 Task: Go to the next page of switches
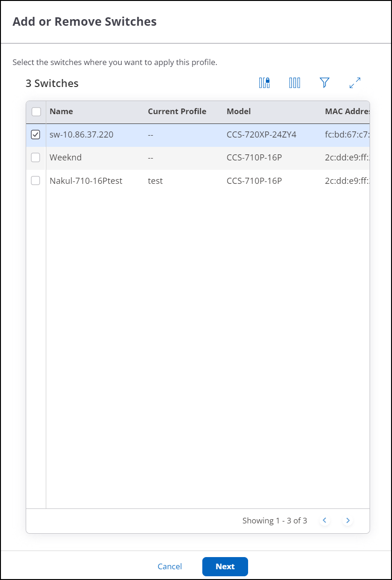(x=348, y=520)
